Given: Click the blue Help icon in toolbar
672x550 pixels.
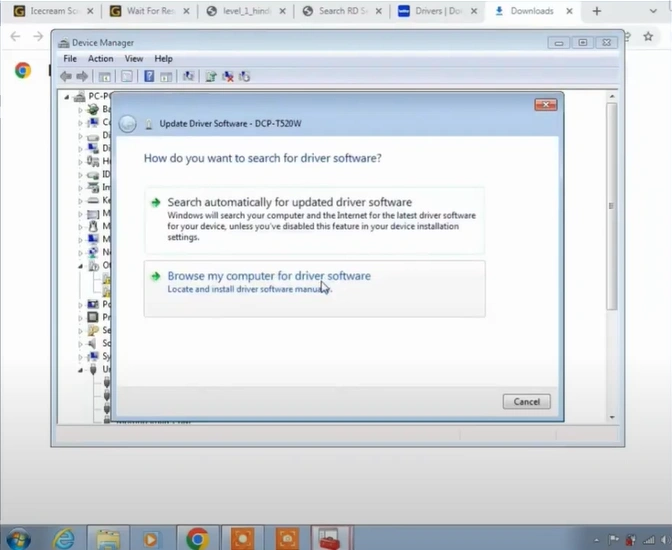Looking at the screenshot, I should (149, 76).
